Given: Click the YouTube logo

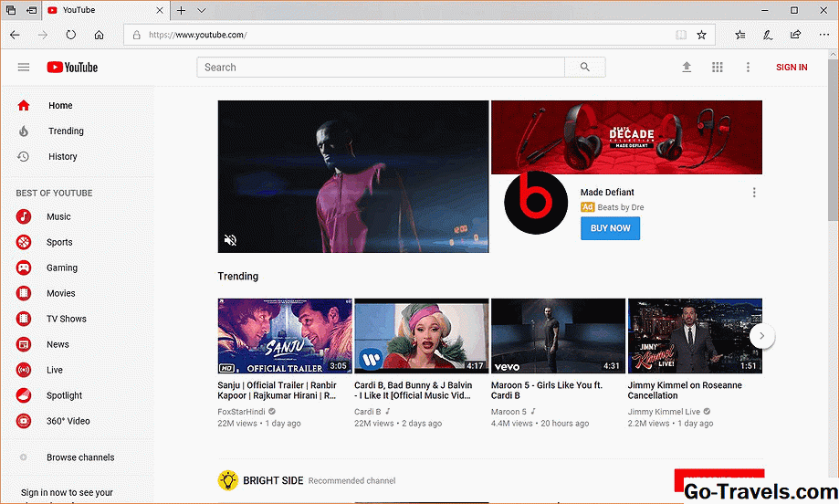Looking at the screenshot, I should pyautogui.click(x=72, y=67).
